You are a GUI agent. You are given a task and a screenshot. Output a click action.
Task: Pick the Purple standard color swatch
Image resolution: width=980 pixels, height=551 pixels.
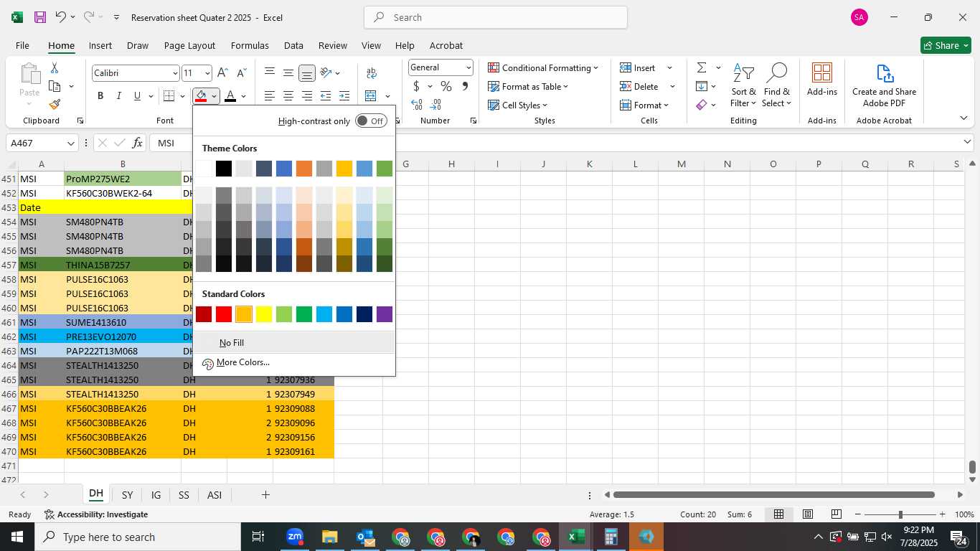point(385,314)
